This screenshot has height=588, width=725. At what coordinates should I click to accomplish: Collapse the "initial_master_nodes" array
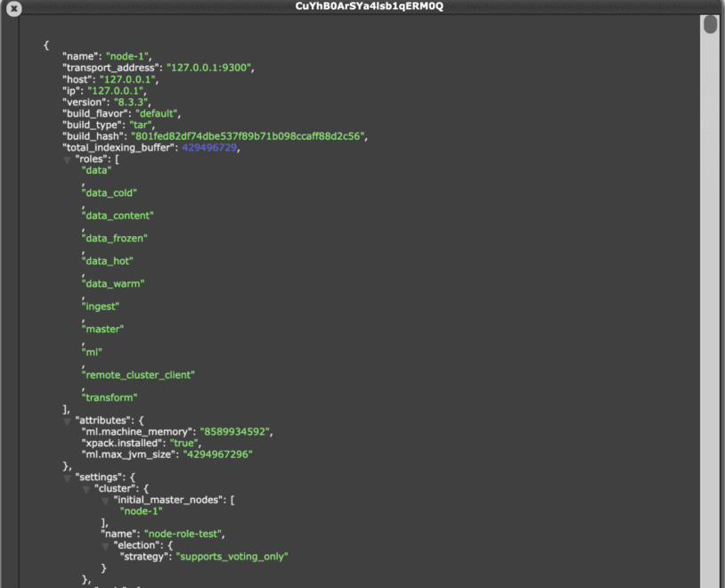pyautogui.click(x=105, y=501)
